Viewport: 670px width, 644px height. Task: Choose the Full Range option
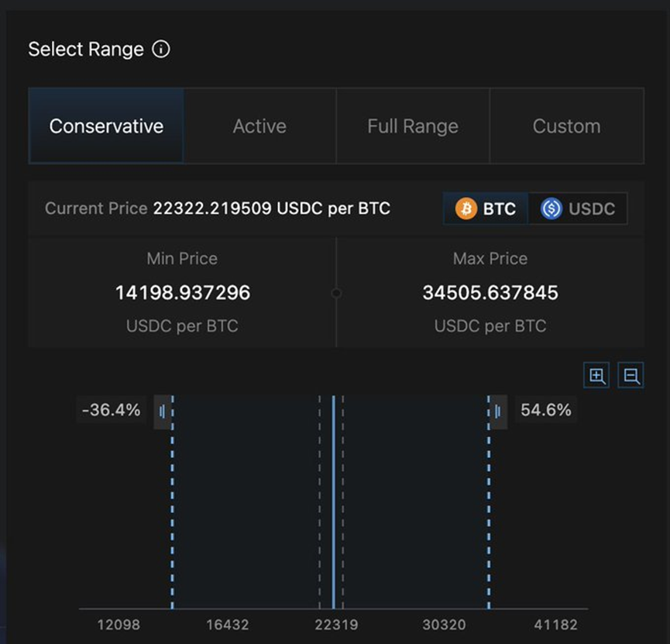point(413,126)
